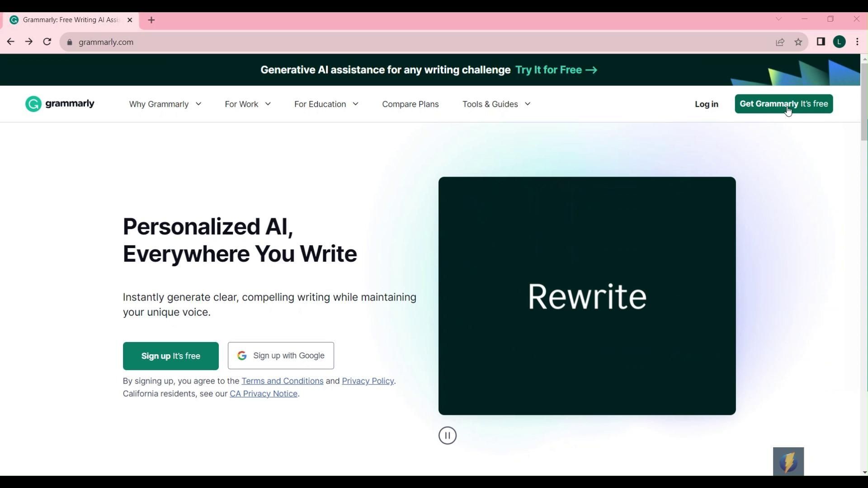The width and height of the screenshot is (868, 488).
Task: Click the page vertical scrollbar thumb
Action: [x=864, y=102]
